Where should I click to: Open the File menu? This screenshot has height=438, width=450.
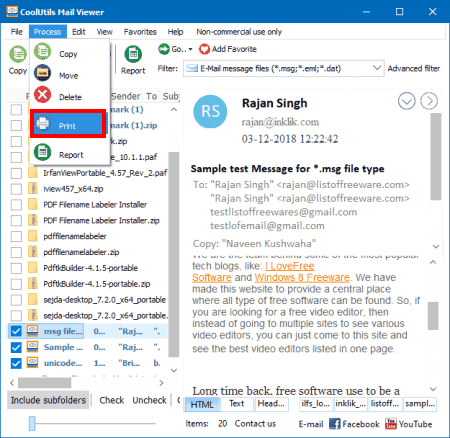click(x=16, y=32)
